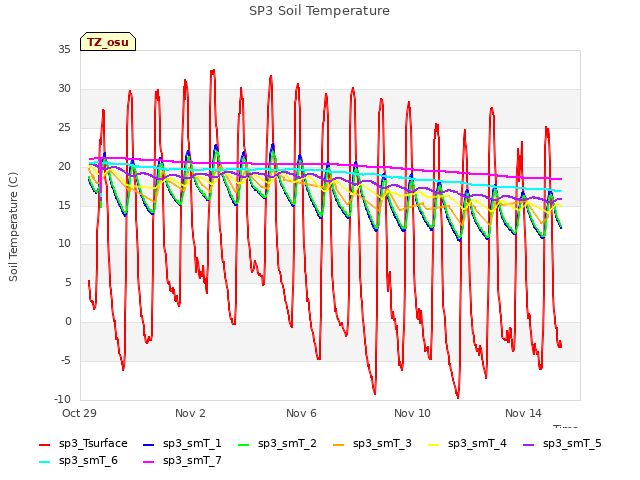The width and height of the screenshot is (640, 480).
Task: Click the yellow sp3_smT_4 legend swatch
Action: [x=433, y=444]
